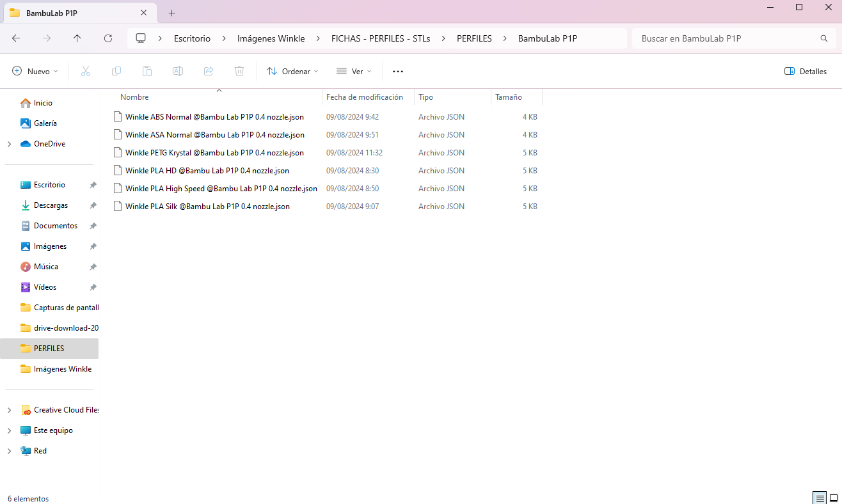The height and width of the screenshot is (504, 842).
Task: Open the Ordenar sort dropdown
Action: [x=292, y=71]
